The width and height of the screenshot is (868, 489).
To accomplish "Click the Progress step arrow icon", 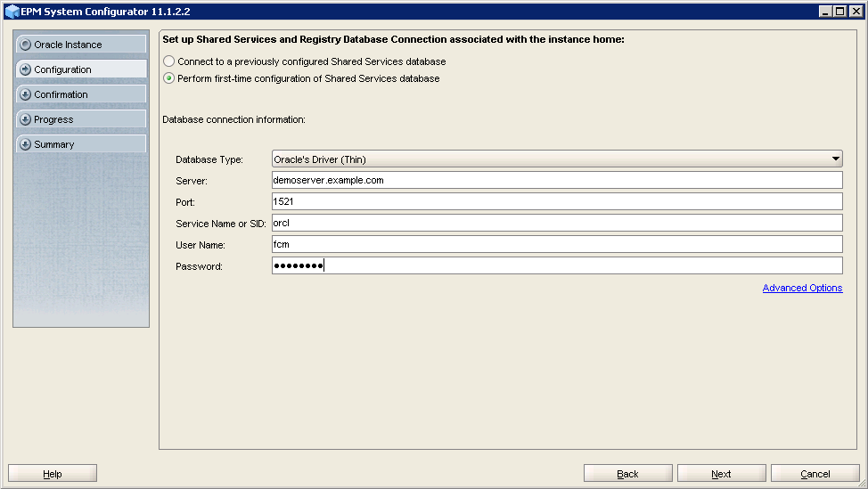I will click(x=25, y=119).
